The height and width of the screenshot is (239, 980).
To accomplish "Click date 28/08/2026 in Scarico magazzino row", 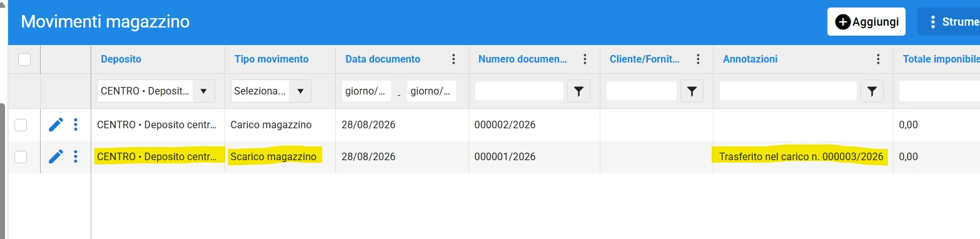I will (368, 156).
